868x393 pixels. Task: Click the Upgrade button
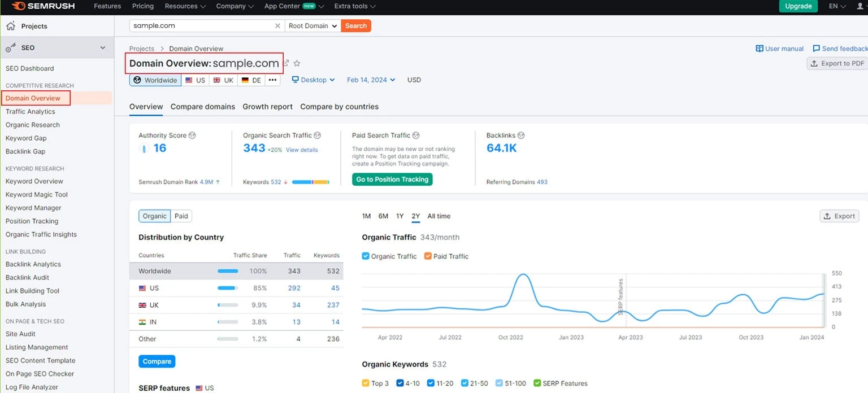click(x=798, y=6)
